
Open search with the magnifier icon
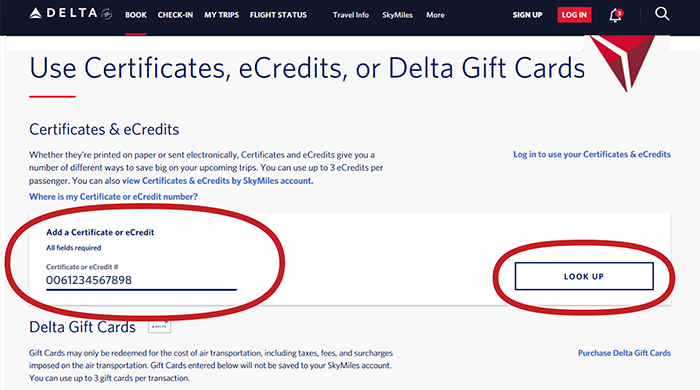[662, 14]
